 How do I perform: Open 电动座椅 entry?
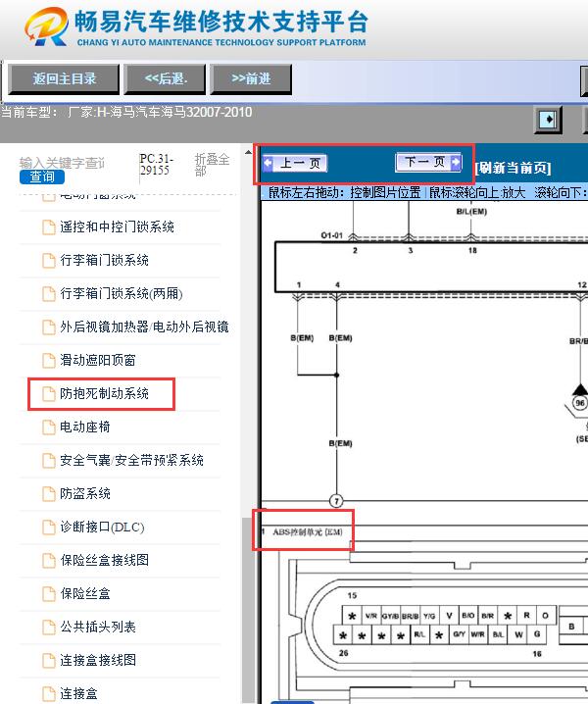[x=85, y=427]
